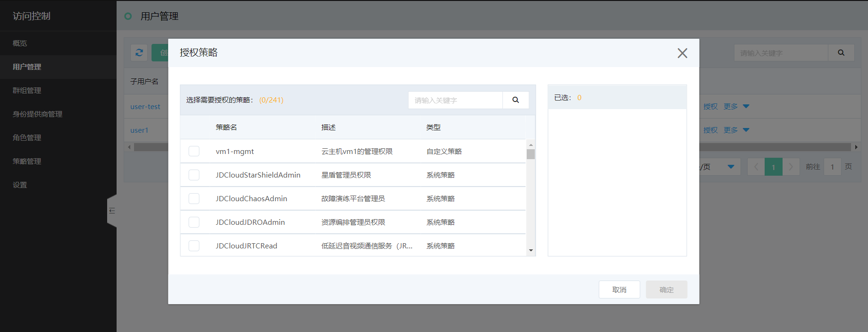Click the vm1-mgmt policy name
Viewport: 868px width, 332px height.
[x=235, y=152]
